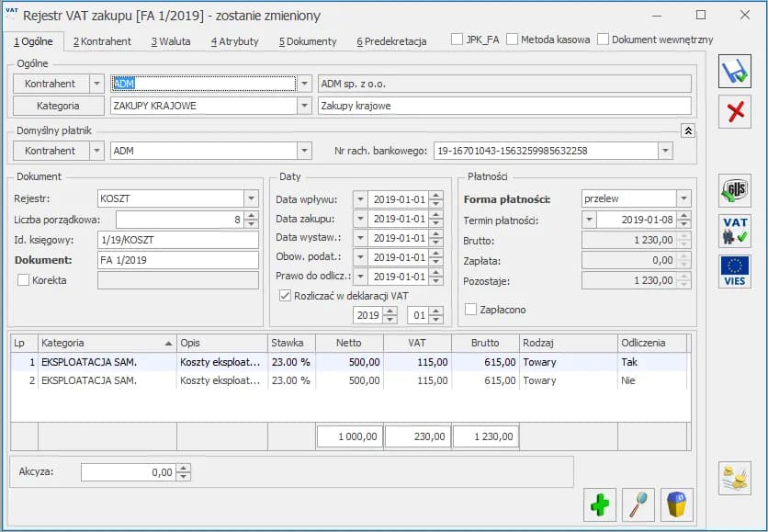Screen dimensions: 768x532
Task: Click the Kategoria button
Action: click(x=58, y=106)
